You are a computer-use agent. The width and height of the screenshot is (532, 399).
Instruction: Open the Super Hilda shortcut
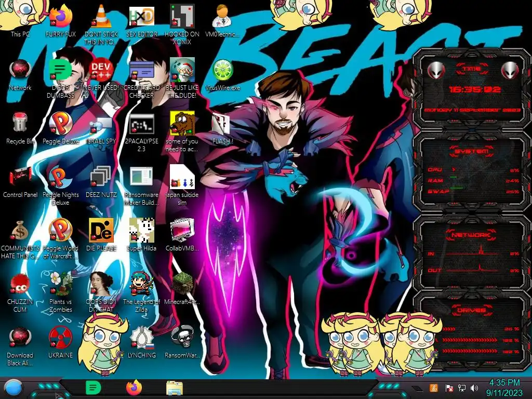141,235
